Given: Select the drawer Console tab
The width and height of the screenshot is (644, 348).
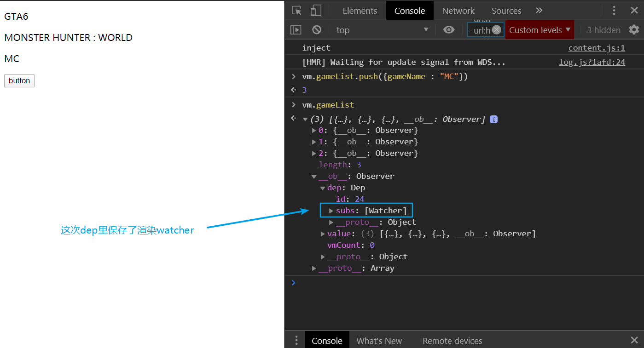Looking at the screenshot, I should click(327, 341).
